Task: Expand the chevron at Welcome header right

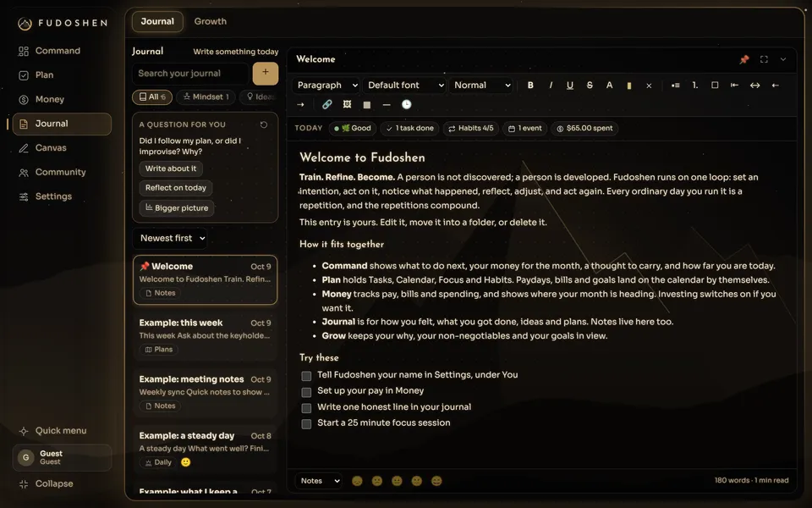Action: click(783, 59)
